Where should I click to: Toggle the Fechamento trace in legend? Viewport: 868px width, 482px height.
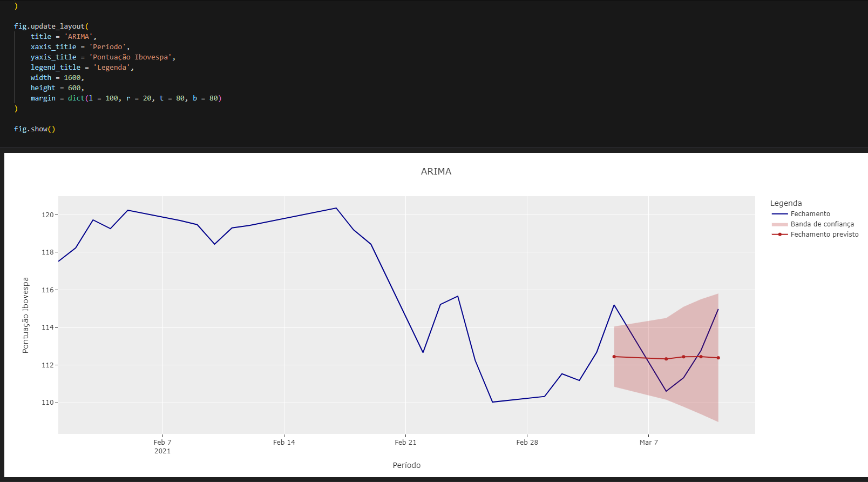pos(810,214)
